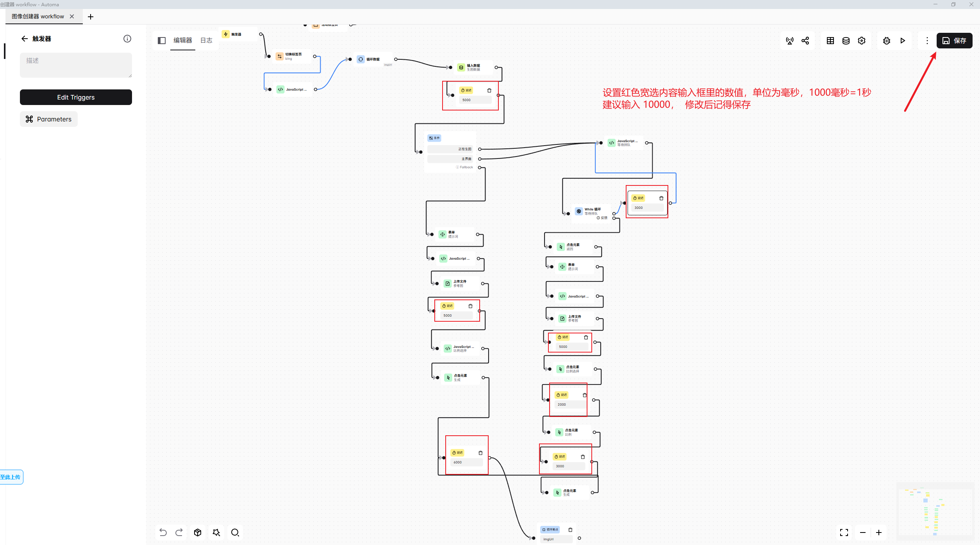Click the workflow minimap thumbnail
The width and height of the screenshot is (980, 545).
click(x=935, y=512)
